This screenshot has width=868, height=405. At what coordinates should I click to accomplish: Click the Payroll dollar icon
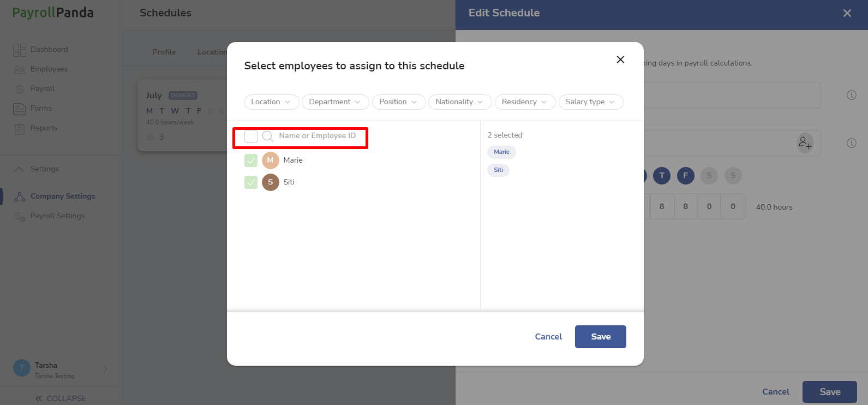point(20,89)
